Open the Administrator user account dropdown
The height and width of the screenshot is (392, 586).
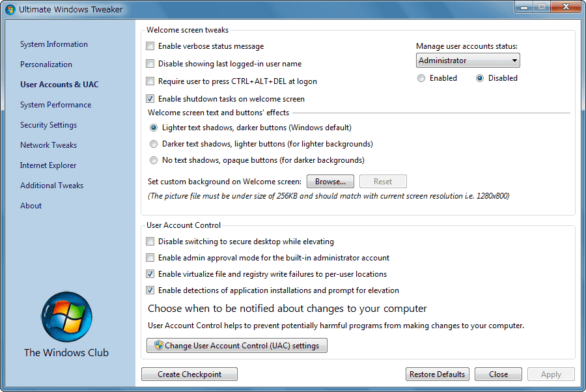pyautogui.click(x=468, y=61)
